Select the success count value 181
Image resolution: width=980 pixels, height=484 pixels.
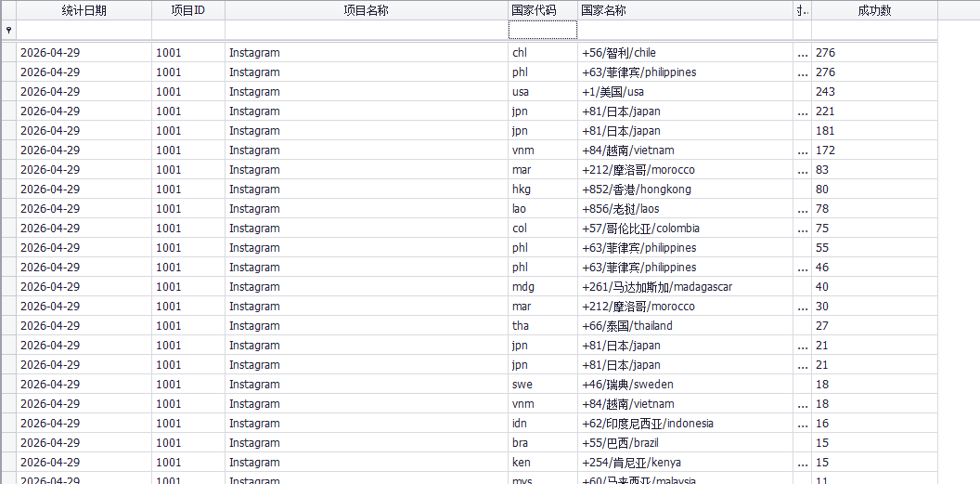tap(874, 131)
